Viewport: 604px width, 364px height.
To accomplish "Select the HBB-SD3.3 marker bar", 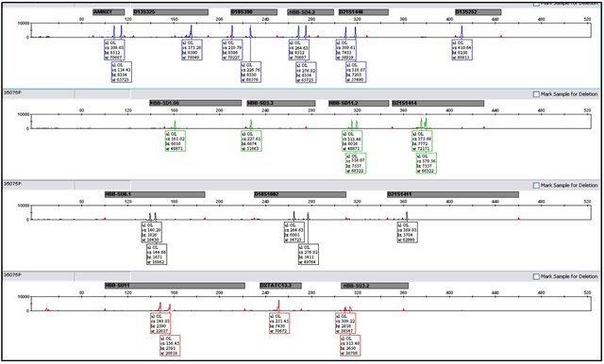I will point(281,104).
